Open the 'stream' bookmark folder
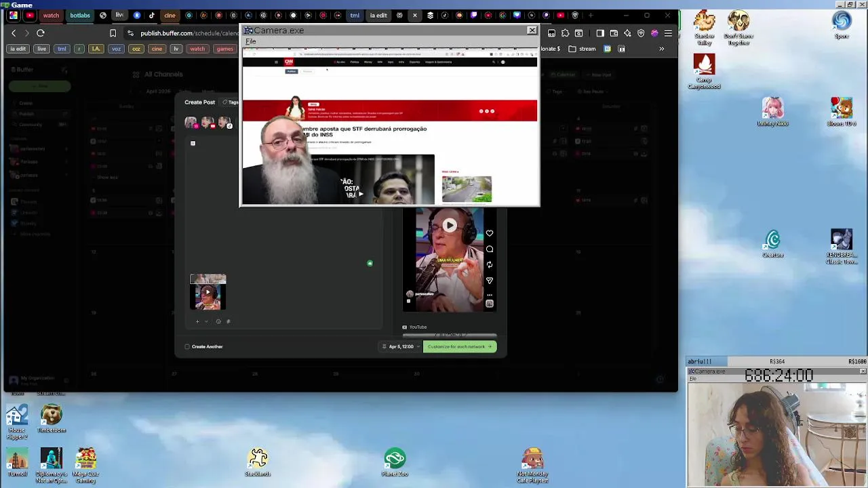Screen dimensions: 868x488 (582, 49)
